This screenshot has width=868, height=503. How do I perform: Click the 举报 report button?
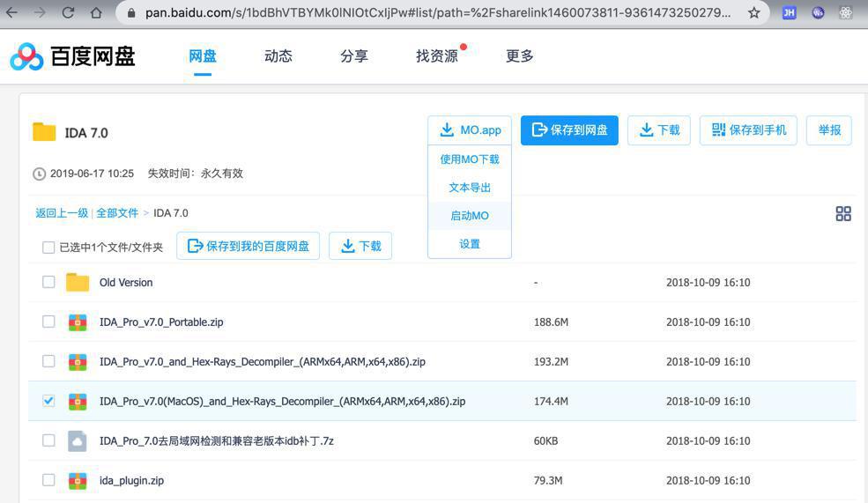828,130
